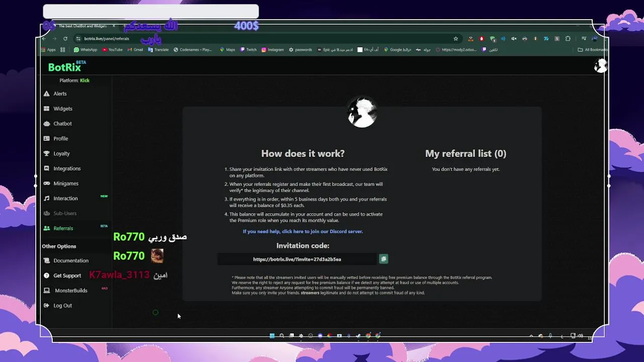Copy the invitation link with the copy icon
Screen dimensions: 644x362
[x=383, y=259]
